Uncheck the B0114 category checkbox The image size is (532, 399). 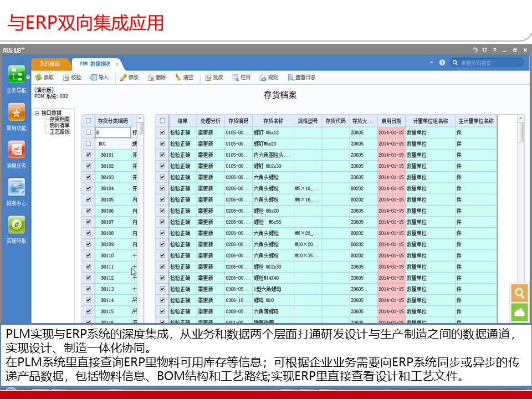[88, 300]
